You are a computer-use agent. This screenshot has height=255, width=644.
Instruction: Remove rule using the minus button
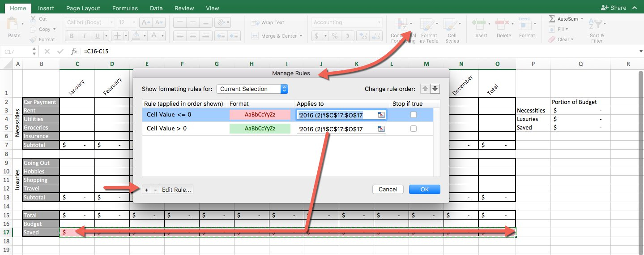pyautogui.click(x=155, y=190)
